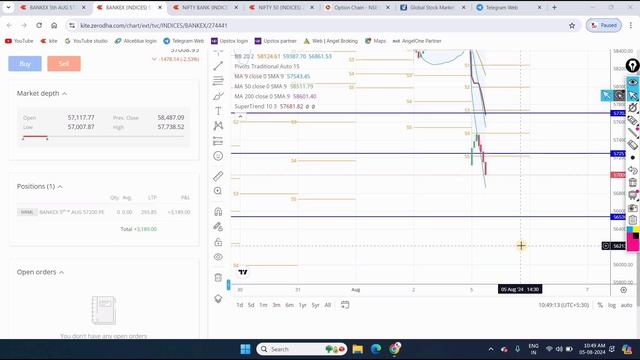
Task: Select the Text annotation tool
Action: 218,111
